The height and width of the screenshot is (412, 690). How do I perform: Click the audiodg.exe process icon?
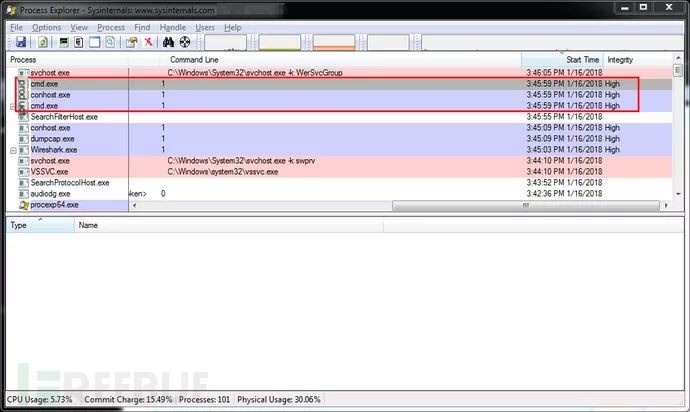coord(24,194)
